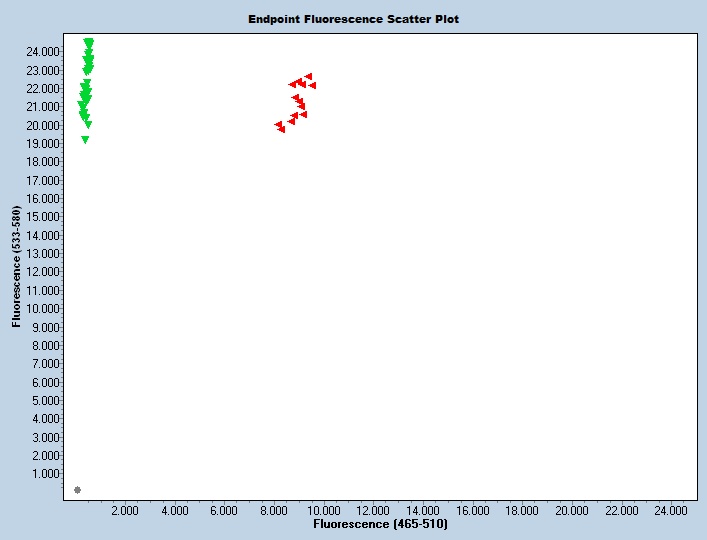Select the leftmost red triangle marker

point(278,125)
